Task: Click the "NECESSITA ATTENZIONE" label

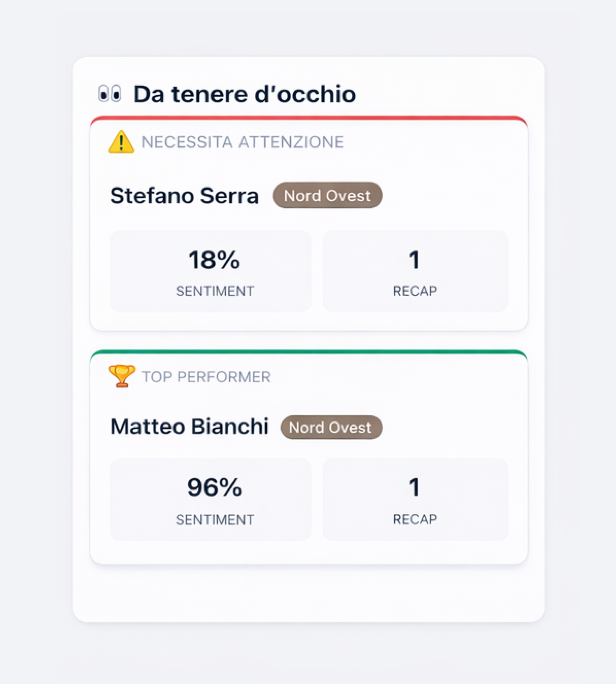Action: [x=242, y=142]
